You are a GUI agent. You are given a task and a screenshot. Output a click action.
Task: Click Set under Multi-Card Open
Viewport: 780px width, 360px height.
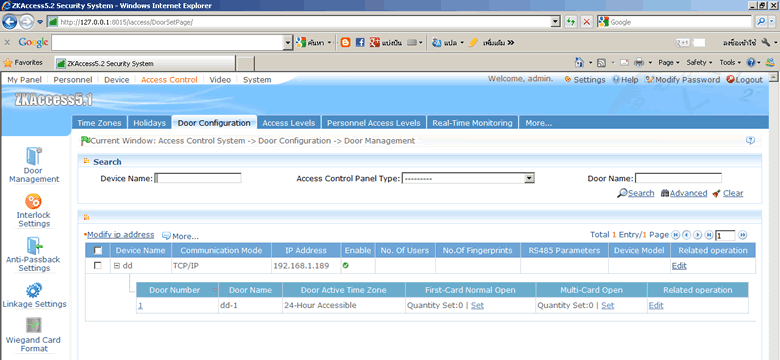click(x=607, y=305)
